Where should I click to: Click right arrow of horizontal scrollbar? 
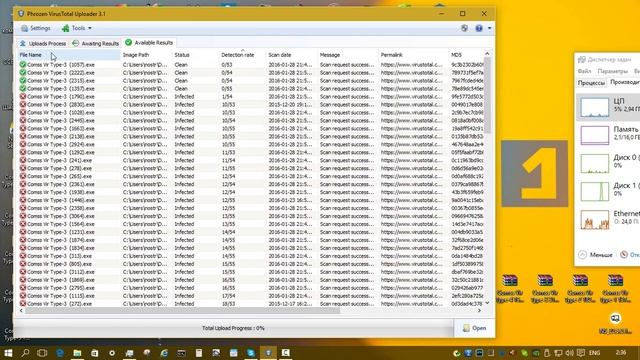[x=480, y=311]
